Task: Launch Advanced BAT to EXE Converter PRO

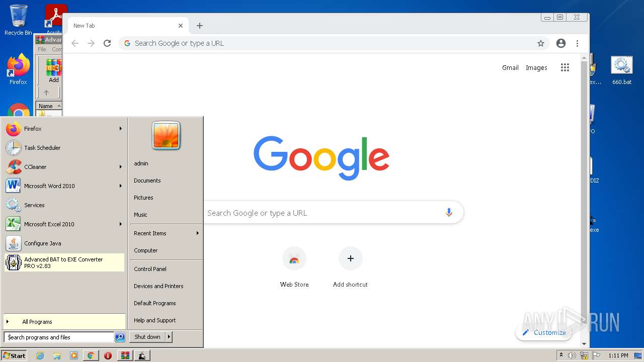Action: pos(64,262)
